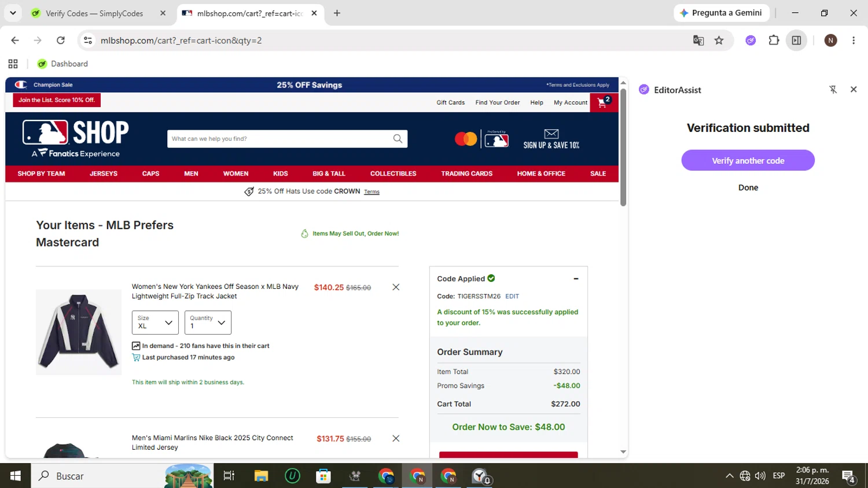Select the mlbshop.com cart tab

pyautogui.click(x=250, y=13)
